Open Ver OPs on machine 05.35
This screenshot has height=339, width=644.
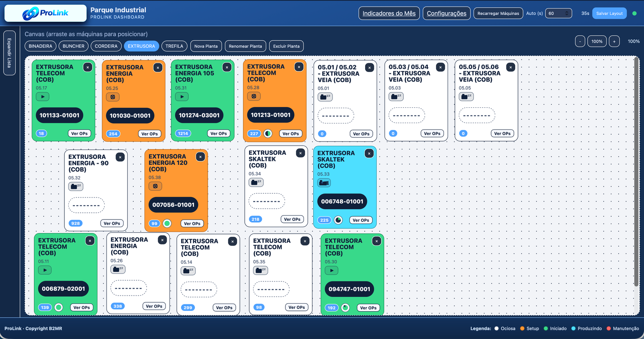point(297,307)
